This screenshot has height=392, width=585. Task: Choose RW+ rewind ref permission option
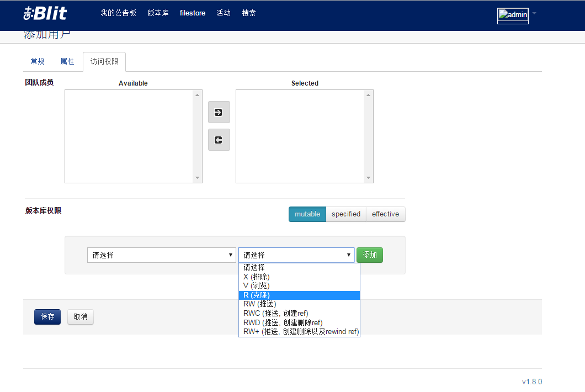tap(299, 331)
